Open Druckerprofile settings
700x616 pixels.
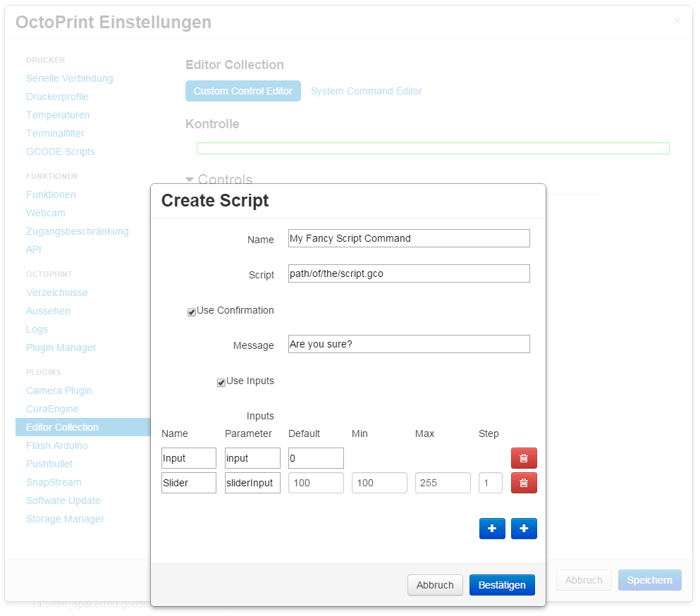pos(57,97)
